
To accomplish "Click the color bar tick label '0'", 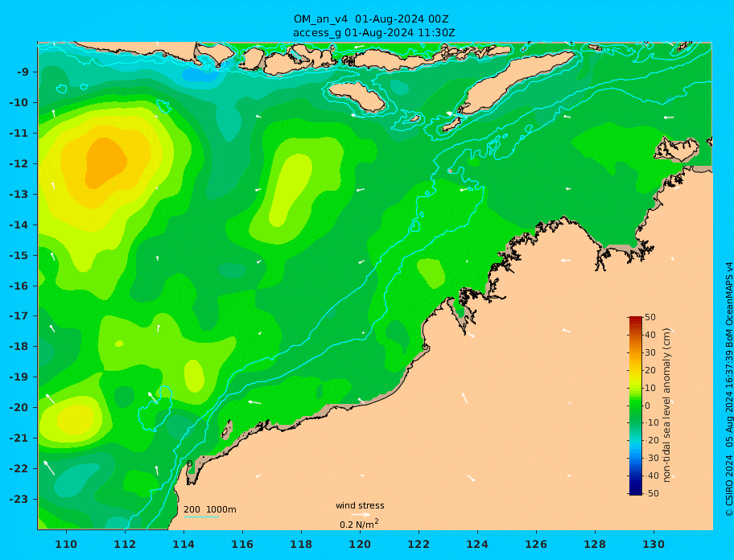I will pyautogui.click(x=647, y=406).
